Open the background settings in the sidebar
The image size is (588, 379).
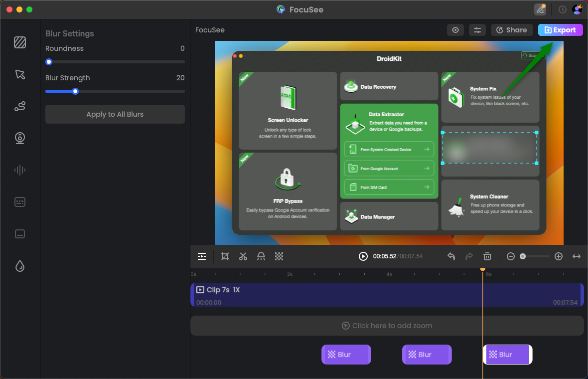click(20, 42)
